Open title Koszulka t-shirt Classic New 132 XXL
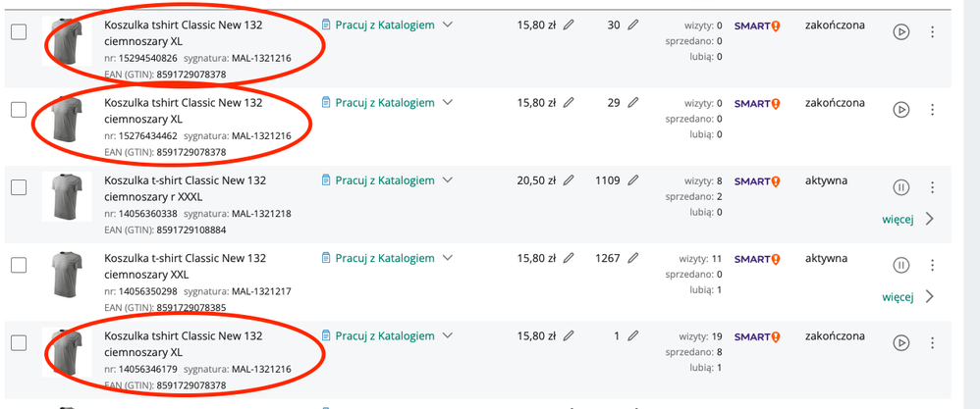Image resolution: width=980 pixels, height=409 pixels. pyautogui.click(x=185, y=266)
